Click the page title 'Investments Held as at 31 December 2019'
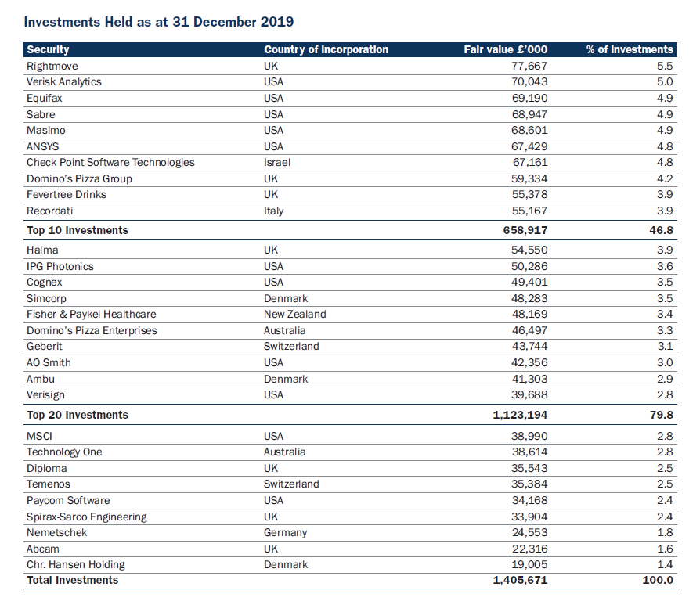Viewport: 700px width, 612px height. tap(158, 22)
